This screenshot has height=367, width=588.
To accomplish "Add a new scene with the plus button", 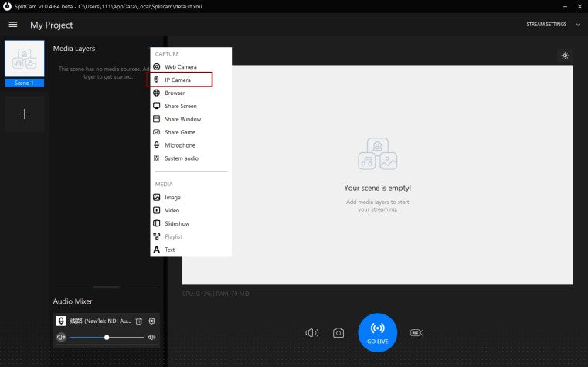I will pos(24,114).
